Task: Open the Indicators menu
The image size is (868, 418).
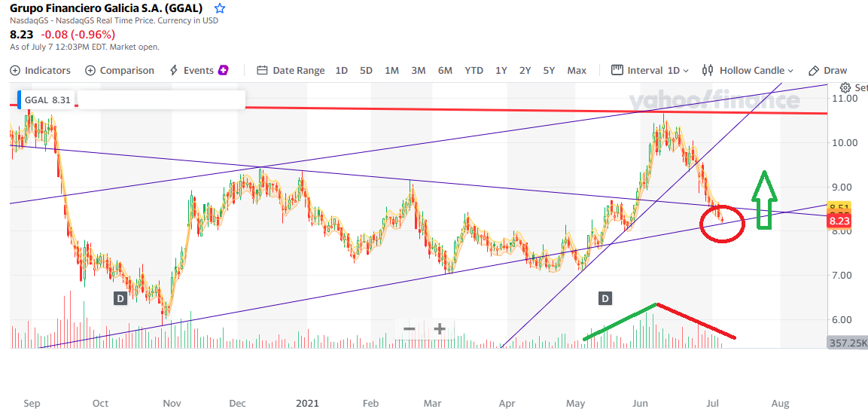Action: (x=41, y=70)
